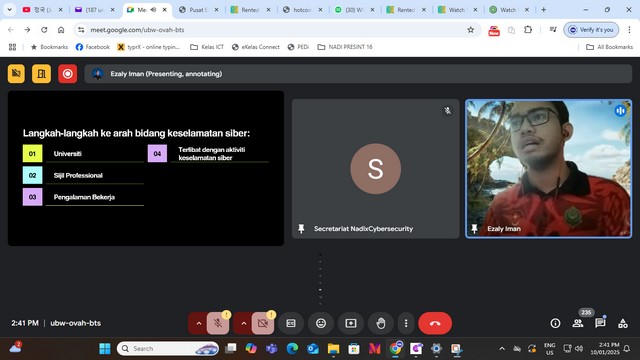Mute the audio of the Meet tab
The image size is (640, 360).
click(153, 10)
